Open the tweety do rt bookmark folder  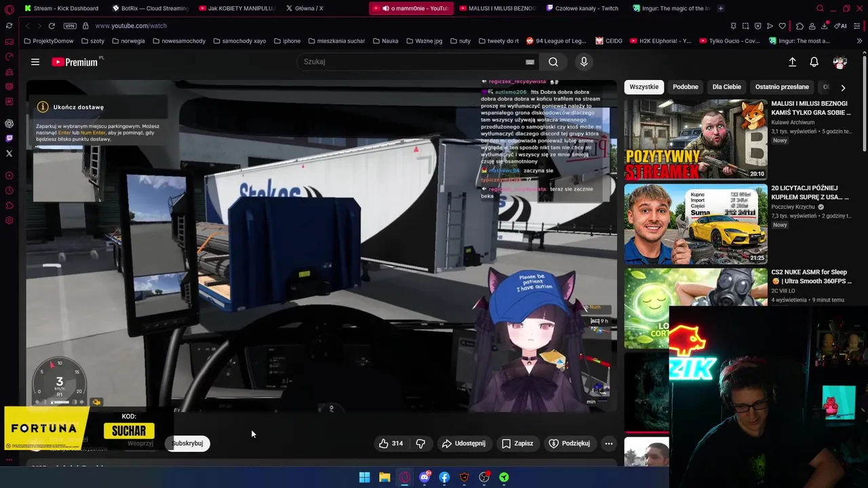click(498, 41)
